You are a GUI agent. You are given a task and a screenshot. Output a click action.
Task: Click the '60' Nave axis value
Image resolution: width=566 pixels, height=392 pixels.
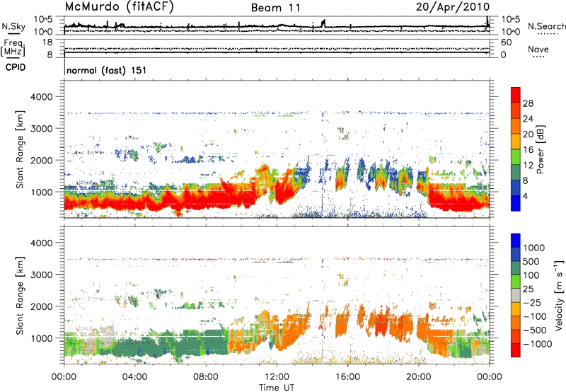507,42
